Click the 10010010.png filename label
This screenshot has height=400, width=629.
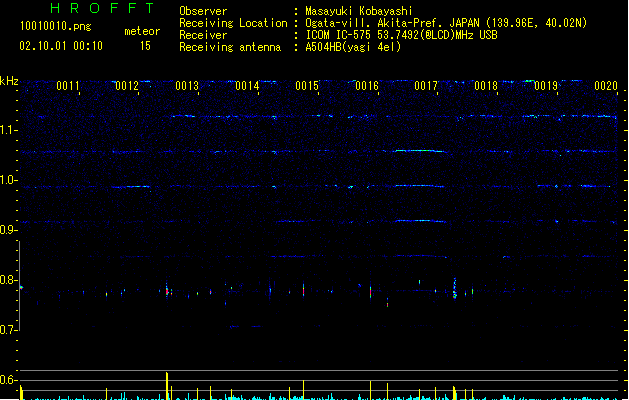click(55, 27)
